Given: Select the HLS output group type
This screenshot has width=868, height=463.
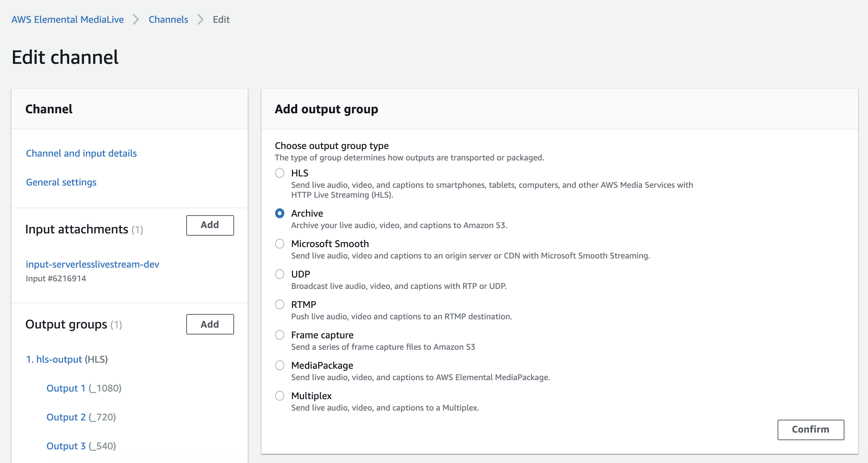Looking at the screenshot, I should click(280, 173).
